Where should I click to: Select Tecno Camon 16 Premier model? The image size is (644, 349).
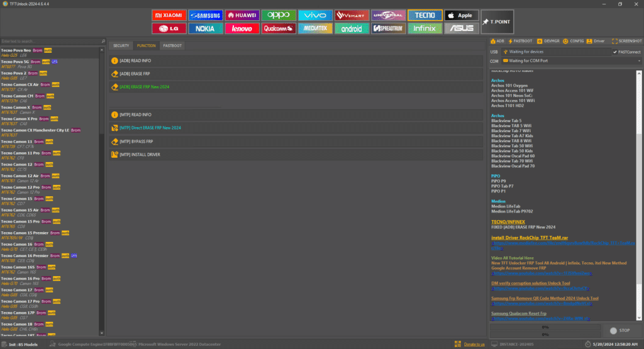[49, 258]
